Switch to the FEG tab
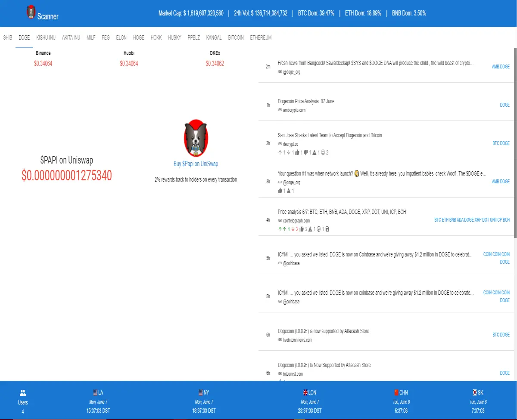 [106, 37]
